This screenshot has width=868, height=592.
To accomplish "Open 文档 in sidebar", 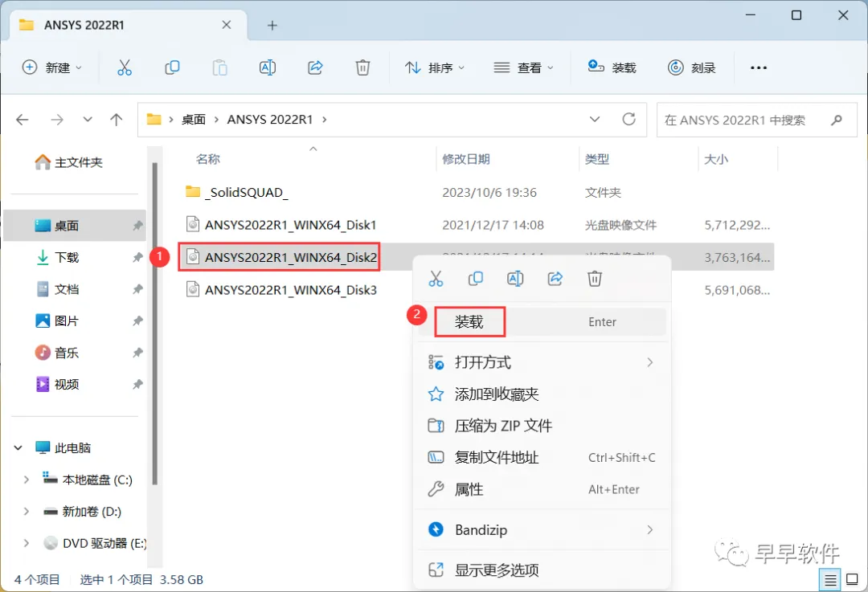I will pos(58,289).
